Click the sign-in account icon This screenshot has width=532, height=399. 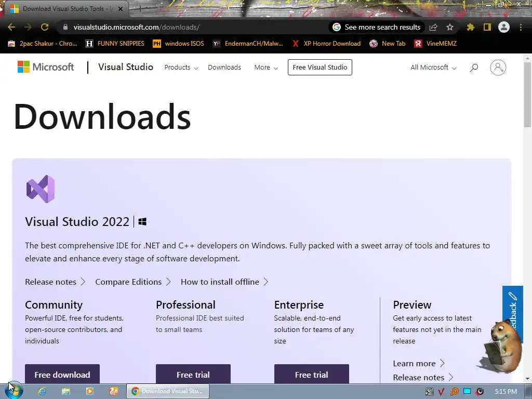click(498, 68)
